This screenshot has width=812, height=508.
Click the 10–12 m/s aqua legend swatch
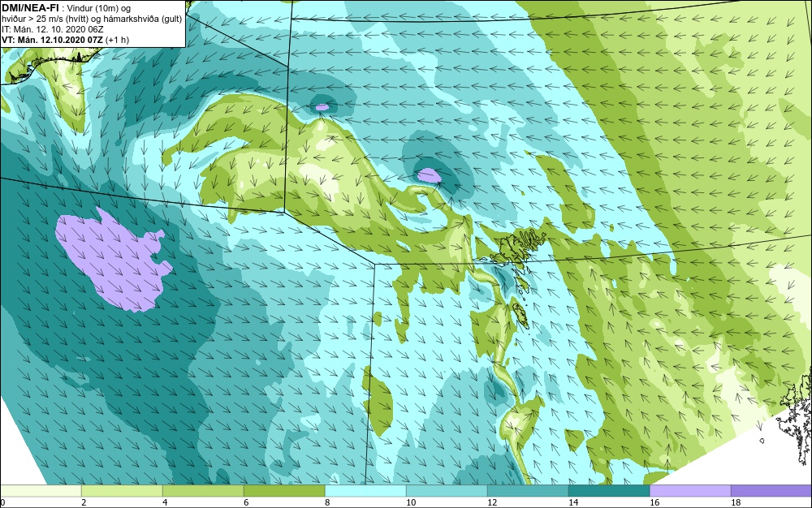[447, 491]
